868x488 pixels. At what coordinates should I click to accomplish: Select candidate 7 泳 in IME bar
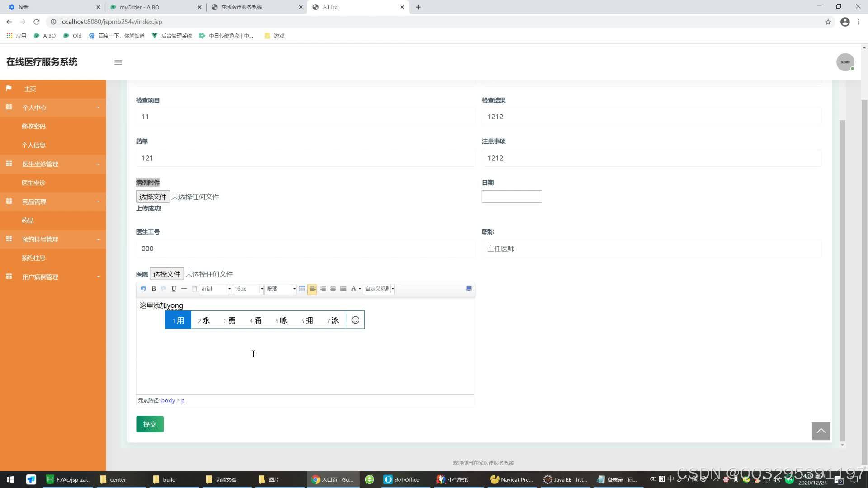(333, 320)
